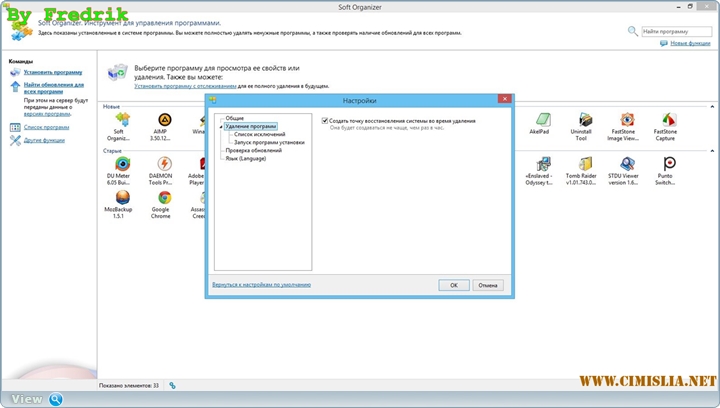Open the AIMP program icon
This screenshot has height=408, width=720.
tap(160, 123)
